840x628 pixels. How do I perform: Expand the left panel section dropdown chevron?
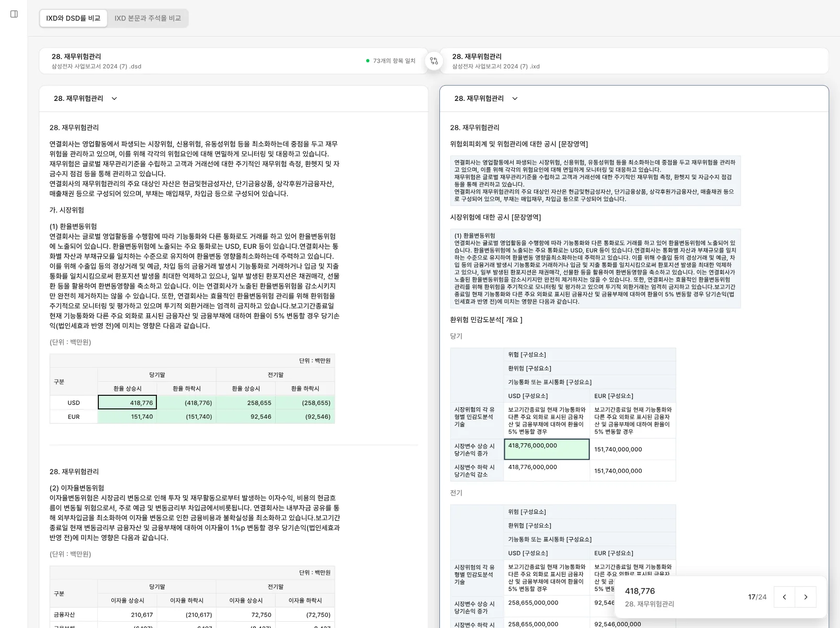(115, 99)
